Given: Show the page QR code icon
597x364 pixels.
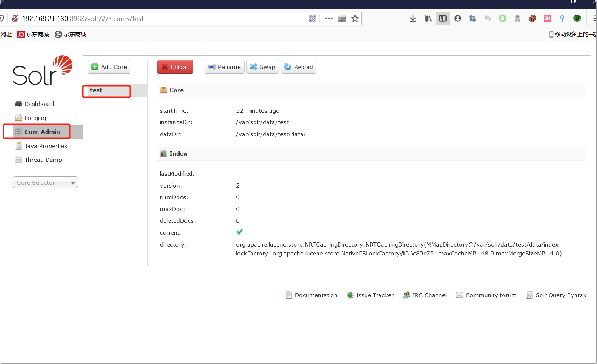Looking at the screenshot, I should pyautogui.click(x=313, y=18).
